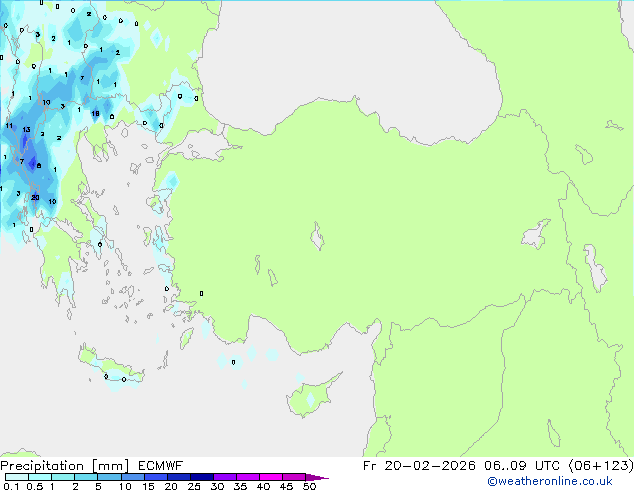634x490 pixels.
Task: Select the '20' precipitation value on the map
Action: pyautogui.click(x=35, y=197)
